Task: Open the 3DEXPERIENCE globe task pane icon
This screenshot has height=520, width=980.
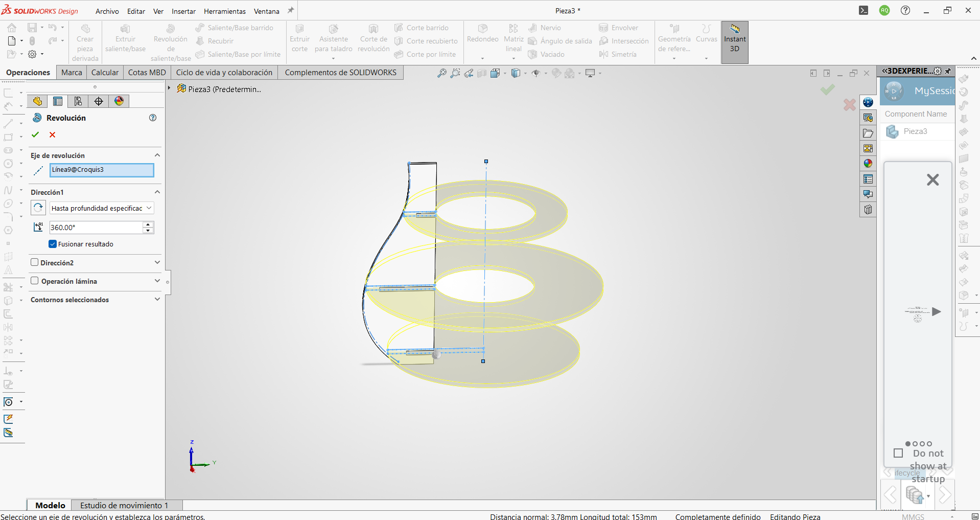Action: (x=868, y=102)
